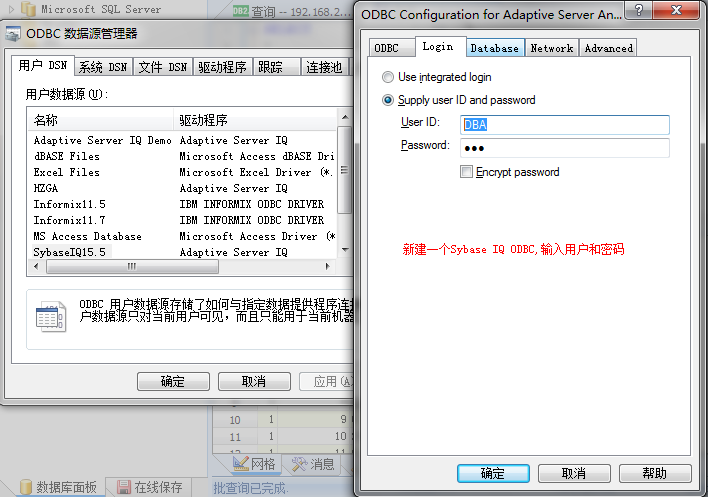
Task: Click the list's scroll down arrow
Action: (345, 250)
